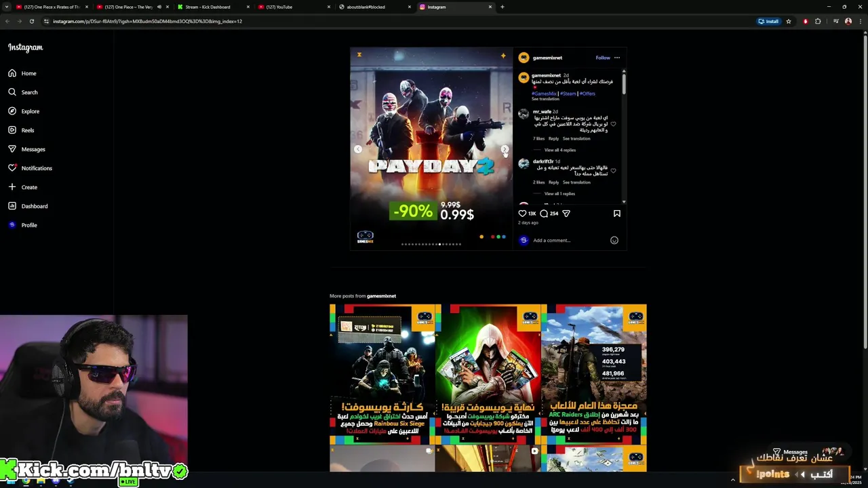Bookmark this page with star icon
This screenshot has height=488, width=868.
point(788,21)
